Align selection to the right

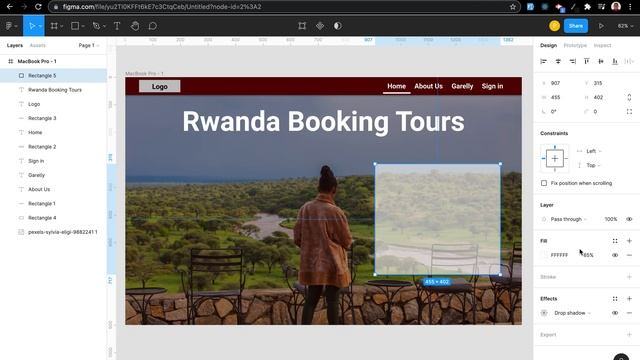tap(573, 61)
